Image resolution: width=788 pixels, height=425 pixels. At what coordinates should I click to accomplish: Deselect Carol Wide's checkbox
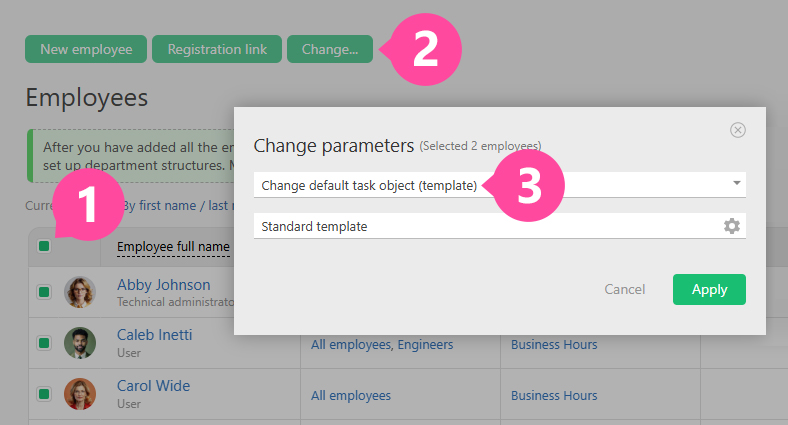[44, 394]
